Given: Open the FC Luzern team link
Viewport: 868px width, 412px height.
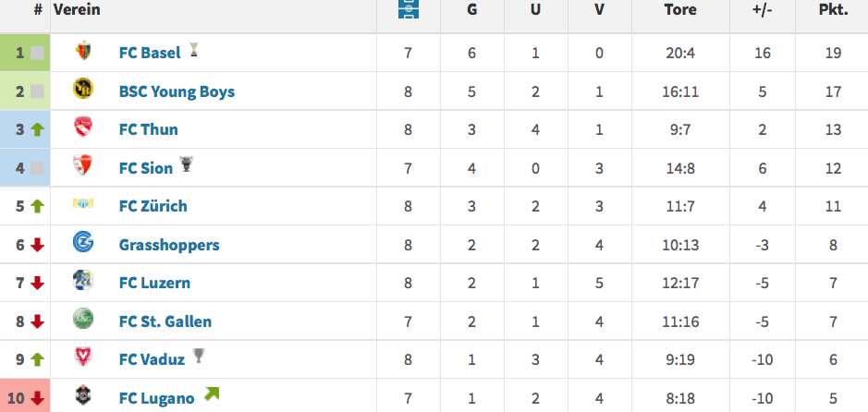Looking at the screenshot, I should point(154,283).
